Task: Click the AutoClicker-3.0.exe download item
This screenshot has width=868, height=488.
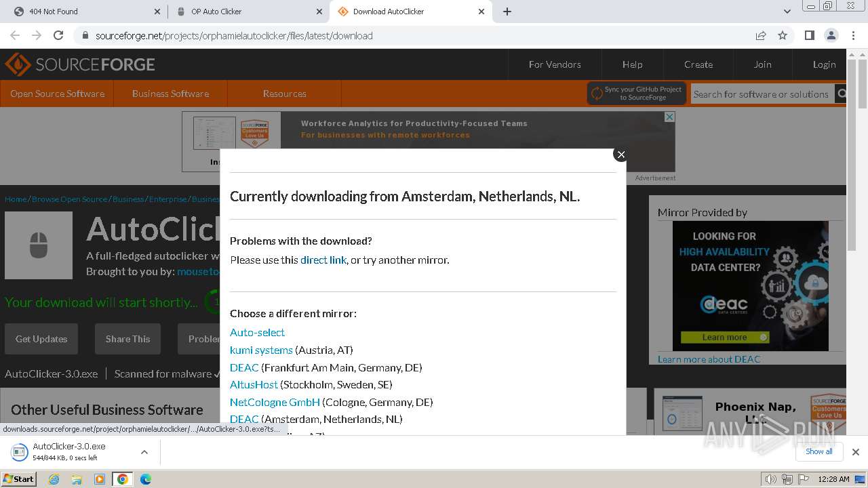Action: (x=68, y=452)
